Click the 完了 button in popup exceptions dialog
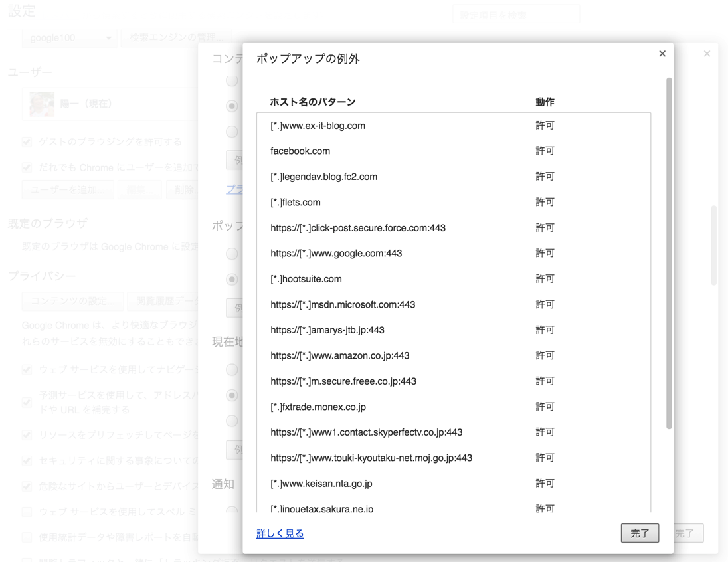Image resolution: width=728 pixels, height=562 pixels. [640, 533]
